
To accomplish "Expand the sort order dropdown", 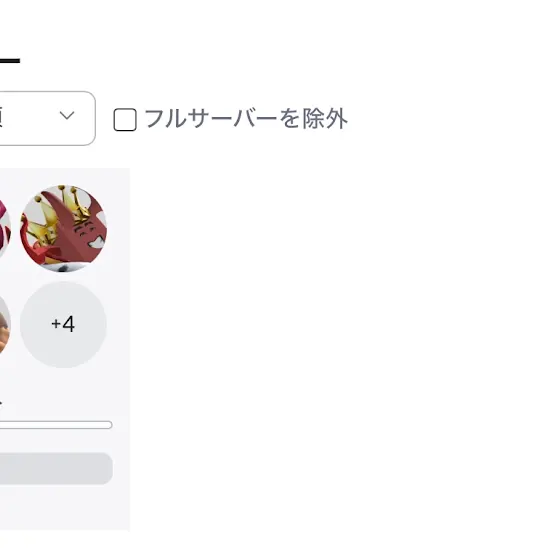I will click(48, 118).
